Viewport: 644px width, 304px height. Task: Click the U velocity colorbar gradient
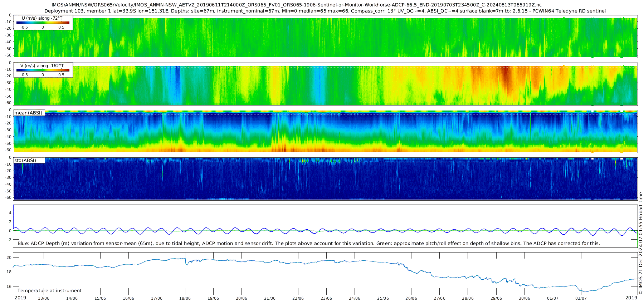click(43, 23)
